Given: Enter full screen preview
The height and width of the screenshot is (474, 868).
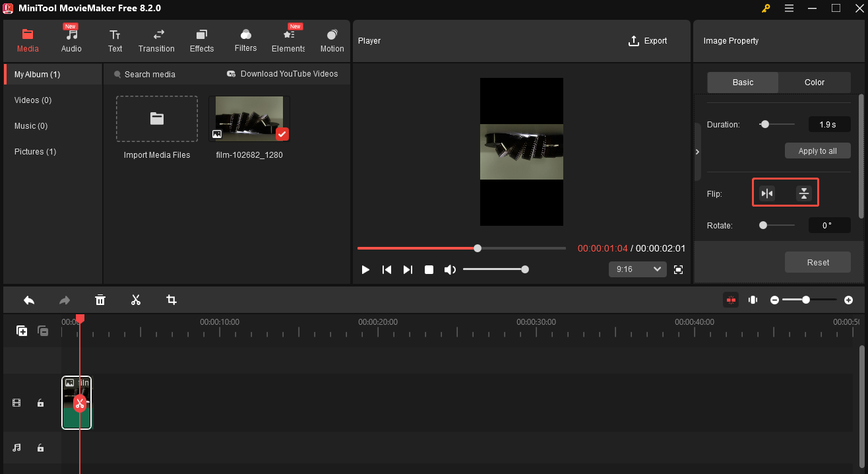Looking at the screenshot, I should coord(678,269).
